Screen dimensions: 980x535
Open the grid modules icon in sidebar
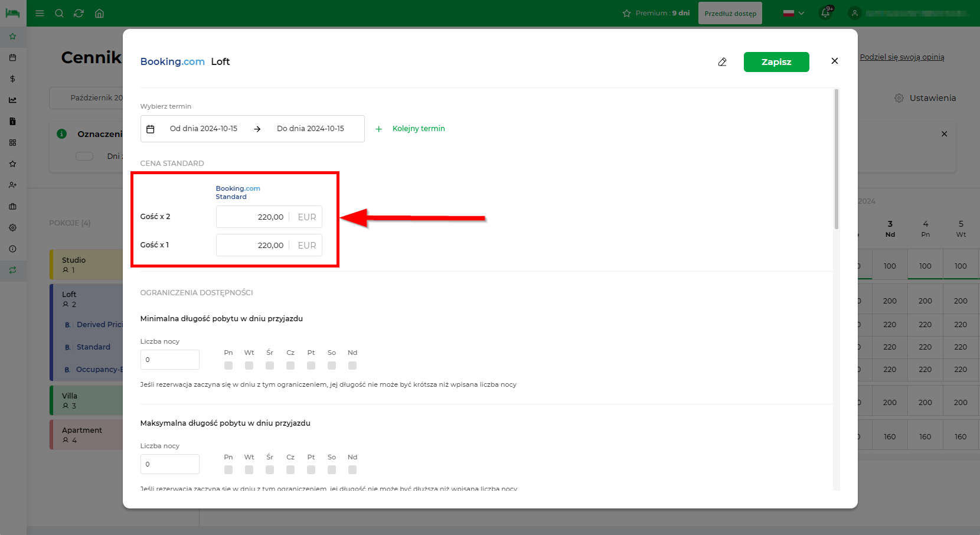pos(12,142)
